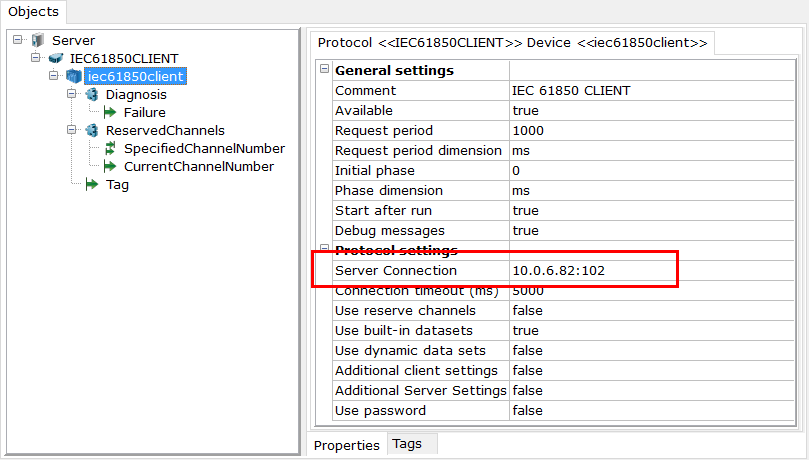The width and height of the screenshot is (809, 460).
Task: Click the iec61850client device icon
Action: [73, 76]
